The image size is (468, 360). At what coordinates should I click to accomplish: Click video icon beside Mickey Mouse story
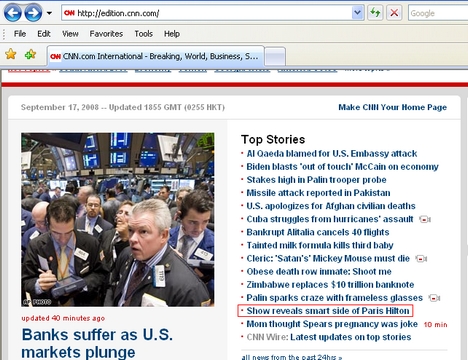click(x=421, y=259)
